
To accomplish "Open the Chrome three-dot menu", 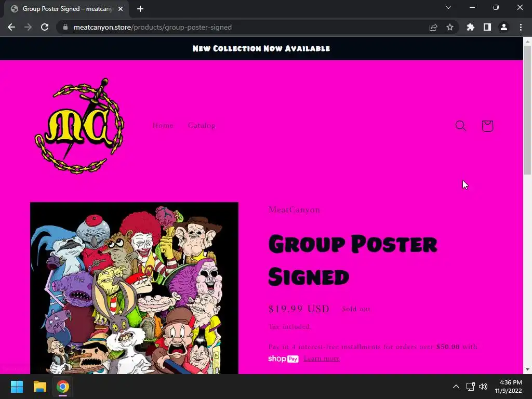I will point(521,27).
